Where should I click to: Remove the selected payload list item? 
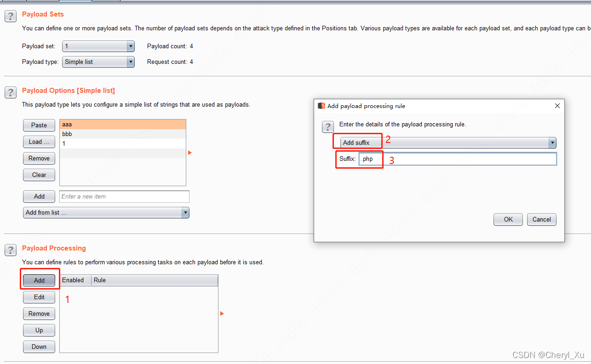[39, 158]
